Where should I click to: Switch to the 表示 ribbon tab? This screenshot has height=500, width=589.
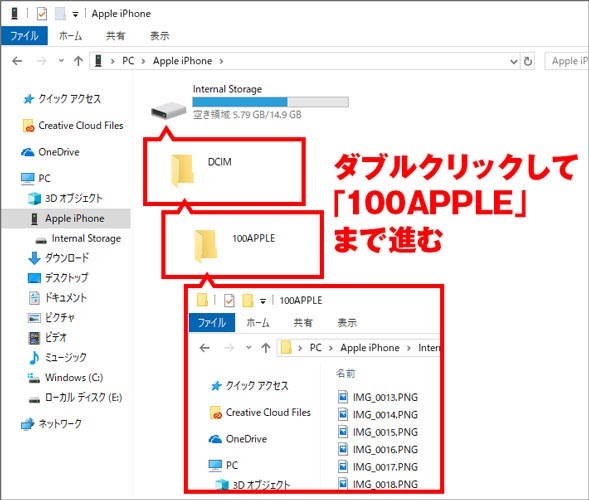(160, 36)
